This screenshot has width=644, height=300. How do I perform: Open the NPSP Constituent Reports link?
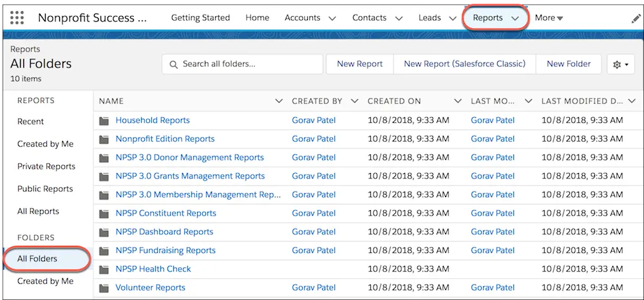coord(166,213)
